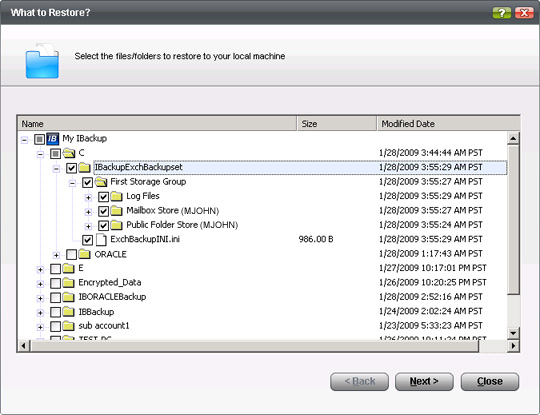Click the vertical scrollbar up arrow

click(513, 138)
